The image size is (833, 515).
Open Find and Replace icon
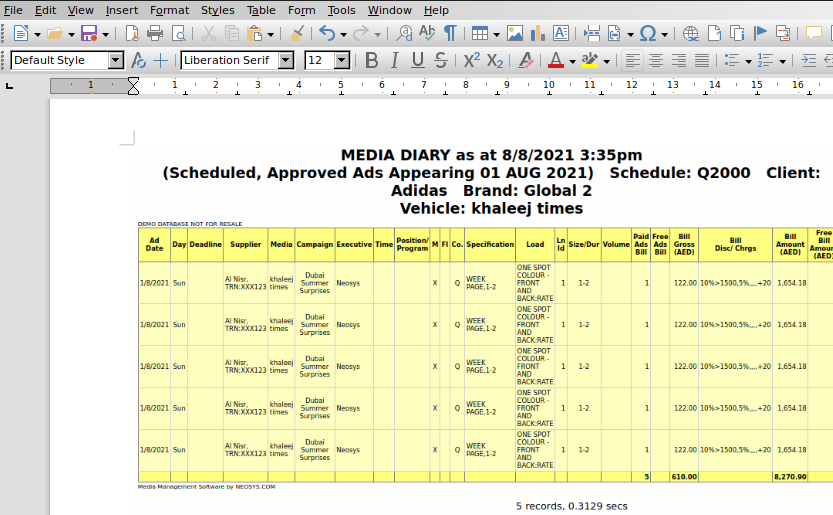click(404, 33)
